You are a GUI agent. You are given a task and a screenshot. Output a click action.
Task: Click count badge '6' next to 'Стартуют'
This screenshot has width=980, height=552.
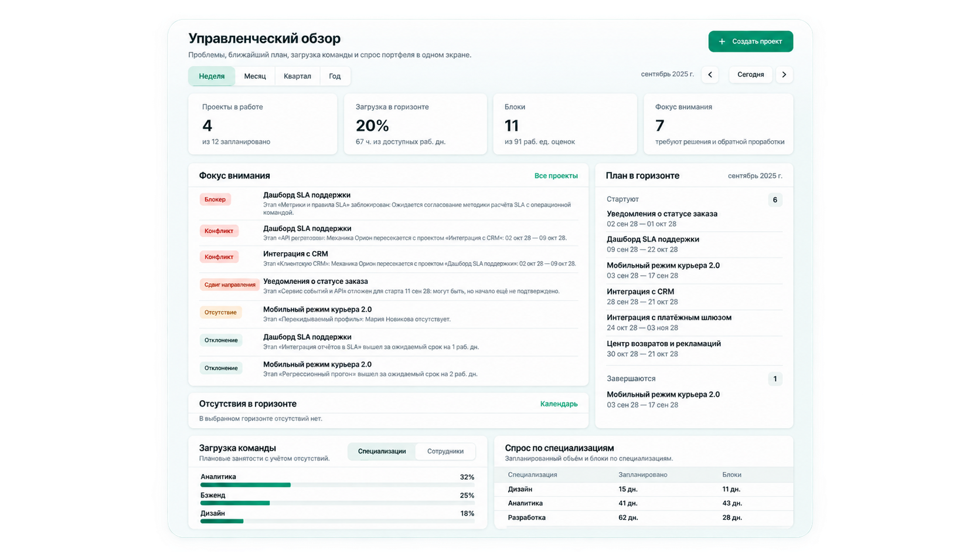tap(775, 200)
